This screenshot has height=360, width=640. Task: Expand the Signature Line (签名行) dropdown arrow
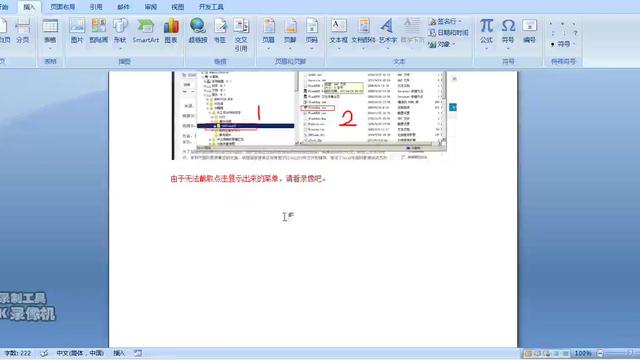click(x=460, y=21)
